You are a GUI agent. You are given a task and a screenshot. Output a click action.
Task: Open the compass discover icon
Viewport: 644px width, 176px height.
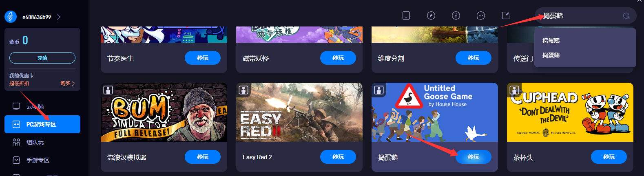click(431, 15)
